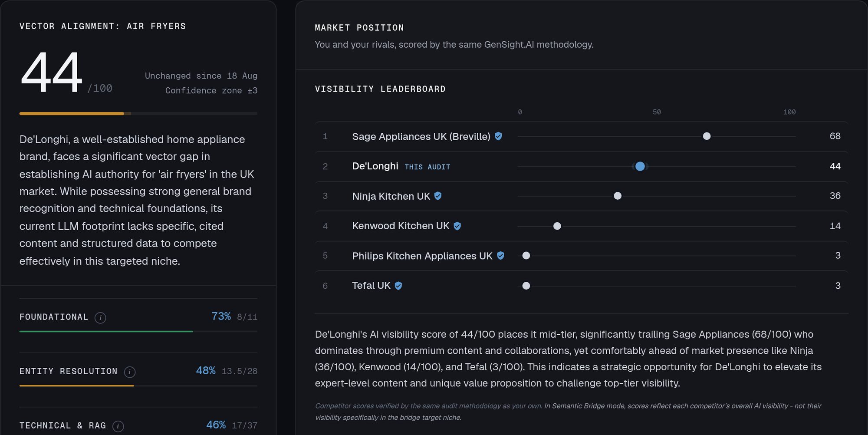The width and height of the screenshot is (868, 435).
Task: Click the VECTOR ALIGNMENT: AIR FRYERS heading
Action: tap(103, 26)
